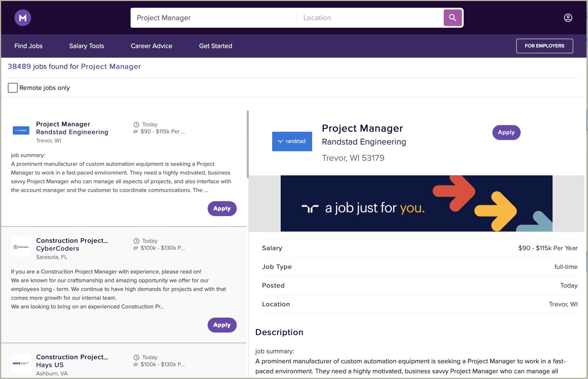Viewport: 588px width, 379px height.
Task: Click clock icon on CyberCoders listing
Action: pyautogui.click(x=136, y=241)
